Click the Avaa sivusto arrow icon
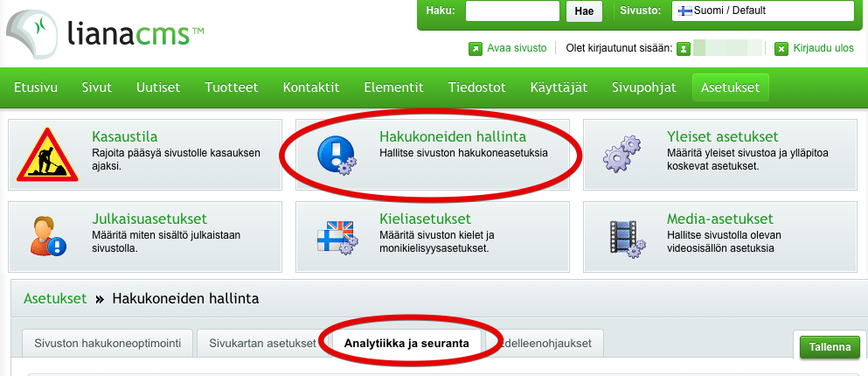The width and height of the screenshot is (868, 376). tap(476, 49)
